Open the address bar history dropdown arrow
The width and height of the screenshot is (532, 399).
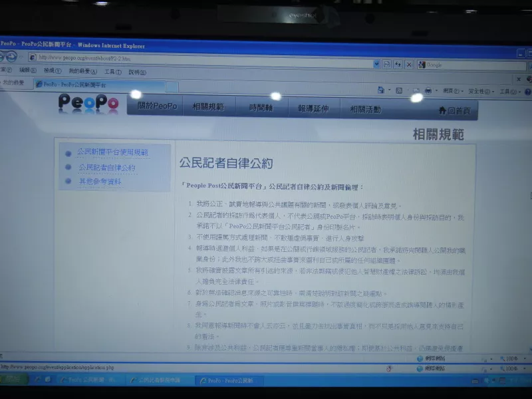[376, 64]
